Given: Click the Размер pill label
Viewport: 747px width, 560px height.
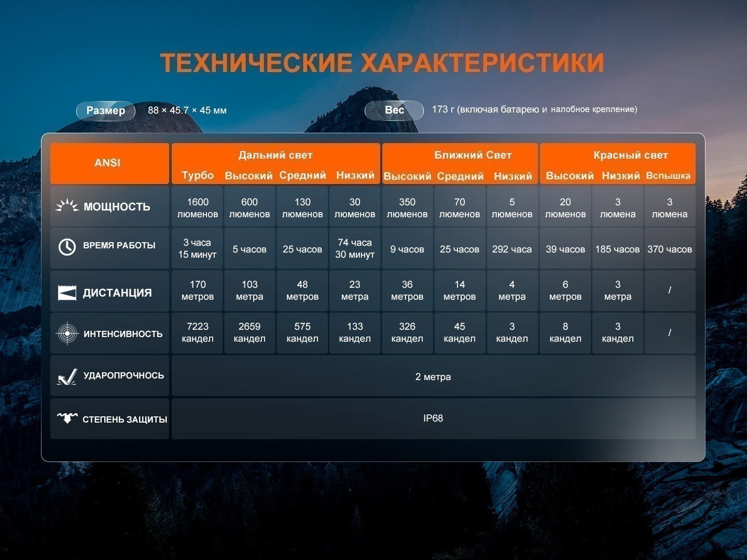Looking at the screenshot, I should (x=106, y=110).
